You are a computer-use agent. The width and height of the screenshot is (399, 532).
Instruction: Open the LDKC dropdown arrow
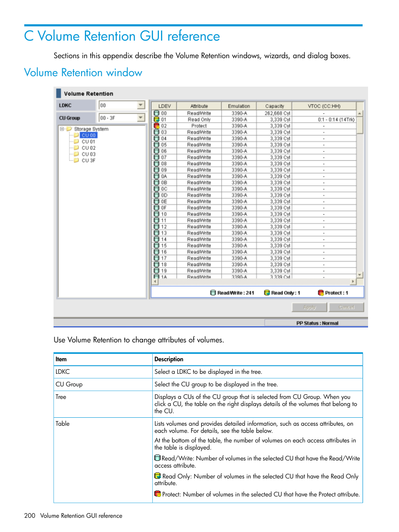coord(141,105)
